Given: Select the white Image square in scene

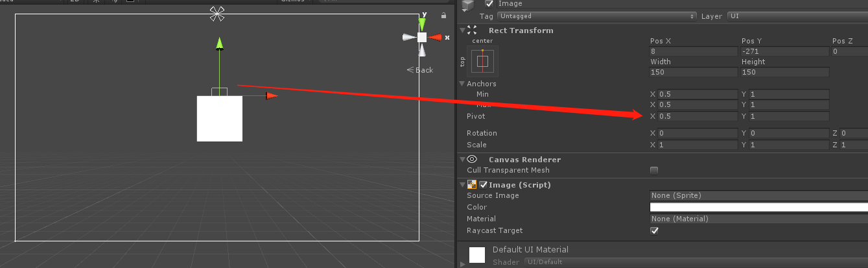Looking at the screenshot, I should coord(220,119).
